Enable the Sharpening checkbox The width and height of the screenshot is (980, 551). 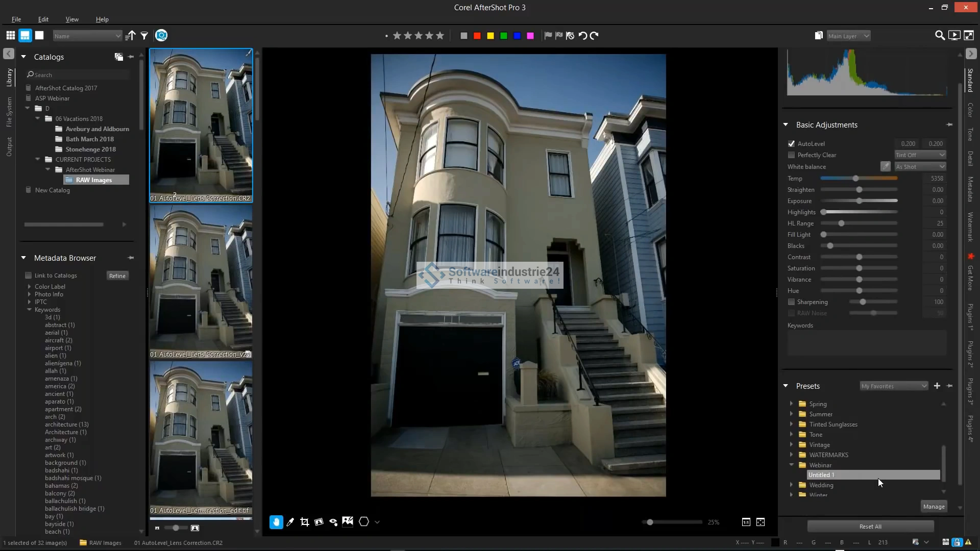pos(791,302)
